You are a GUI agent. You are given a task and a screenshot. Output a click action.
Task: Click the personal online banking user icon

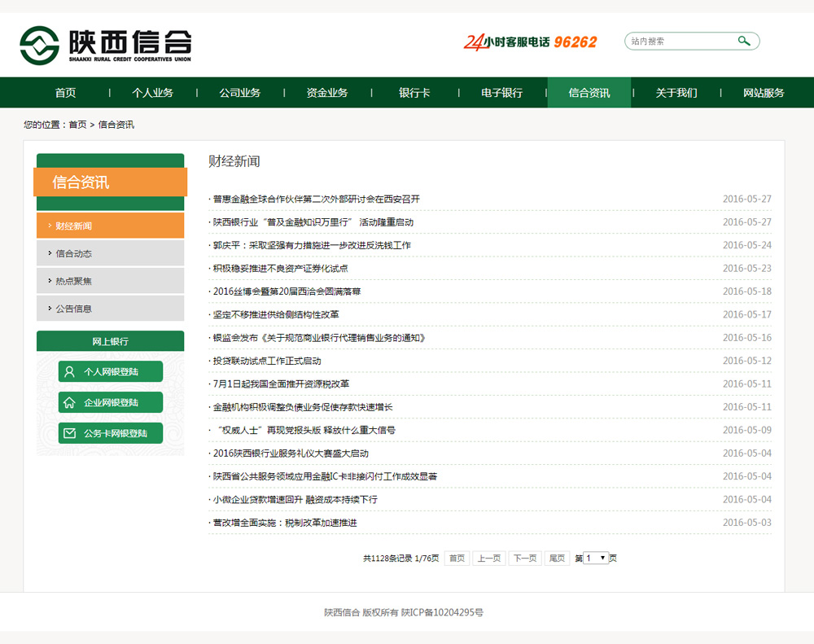(70, 371)
